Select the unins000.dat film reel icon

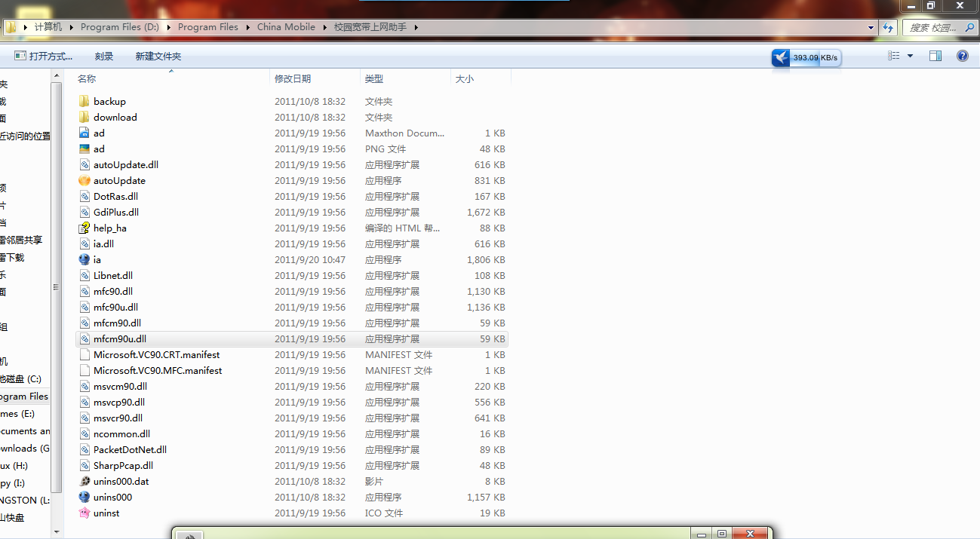tap(84, 481)
